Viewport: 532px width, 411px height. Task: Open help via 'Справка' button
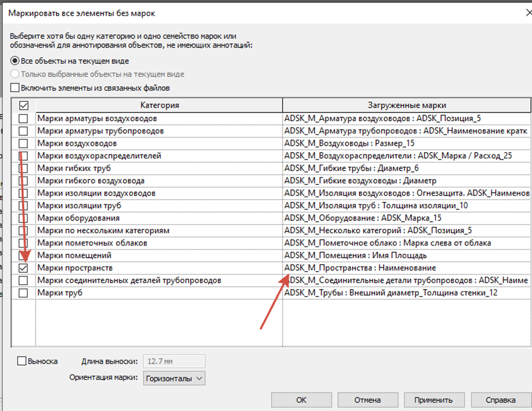point(501,400)
